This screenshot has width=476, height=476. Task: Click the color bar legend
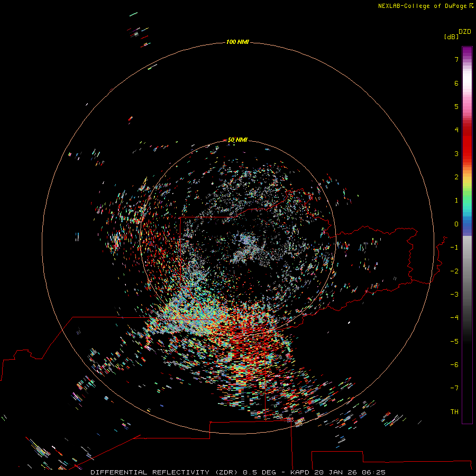467,235
